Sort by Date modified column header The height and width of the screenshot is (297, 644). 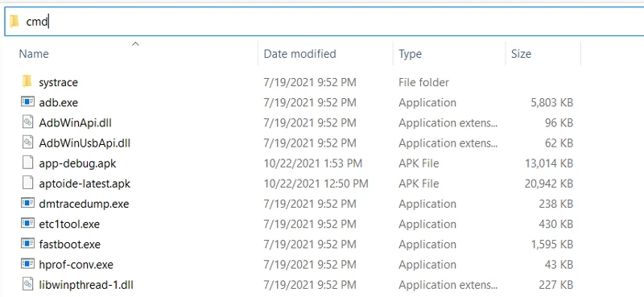point(299,54)
